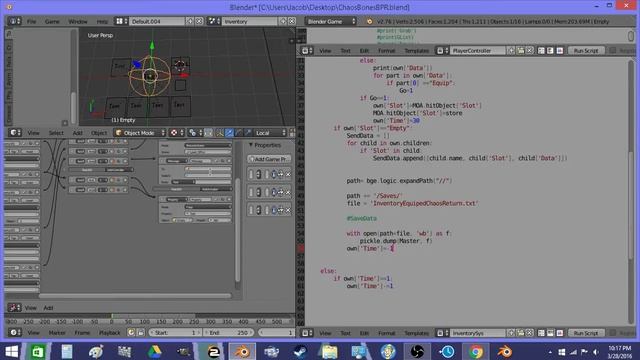640x360 pixels.
Task: Toggle syntax highlighting in InventorySys editor
Action: (x=560, y=333)
